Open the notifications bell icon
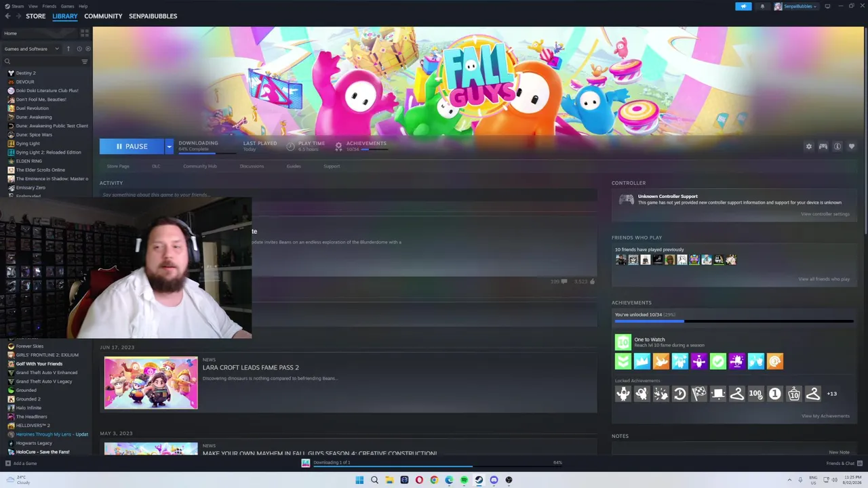 762,6
